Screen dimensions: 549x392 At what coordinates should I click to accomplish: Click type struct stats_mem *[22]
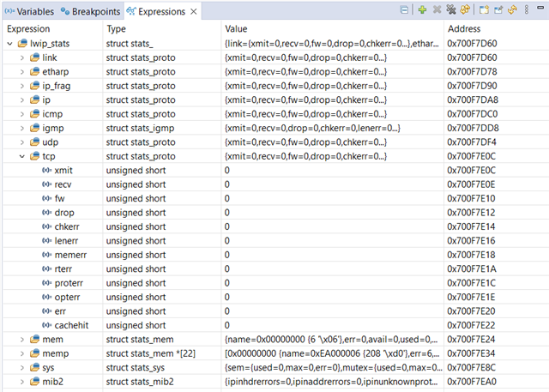151,353
